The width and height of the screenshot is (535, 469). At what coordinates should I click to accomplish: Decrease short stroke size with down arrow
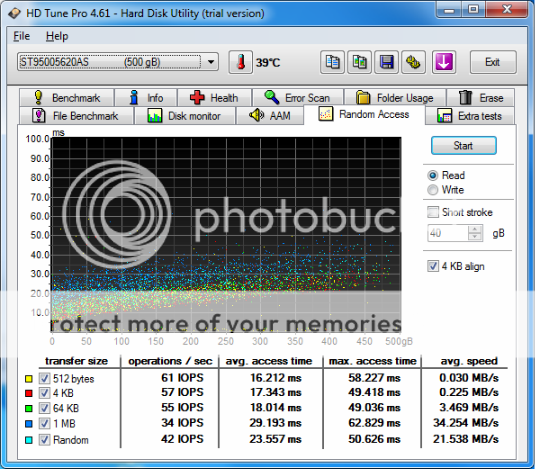coord(475,237)
